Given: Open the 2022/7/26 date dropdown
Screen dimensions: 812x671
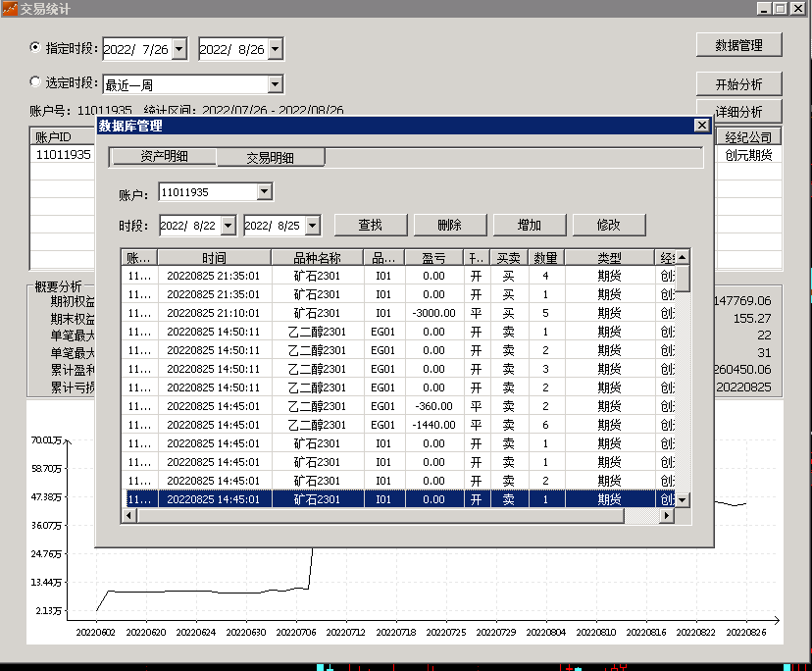Looking at the screenshot, I should 179,49.
